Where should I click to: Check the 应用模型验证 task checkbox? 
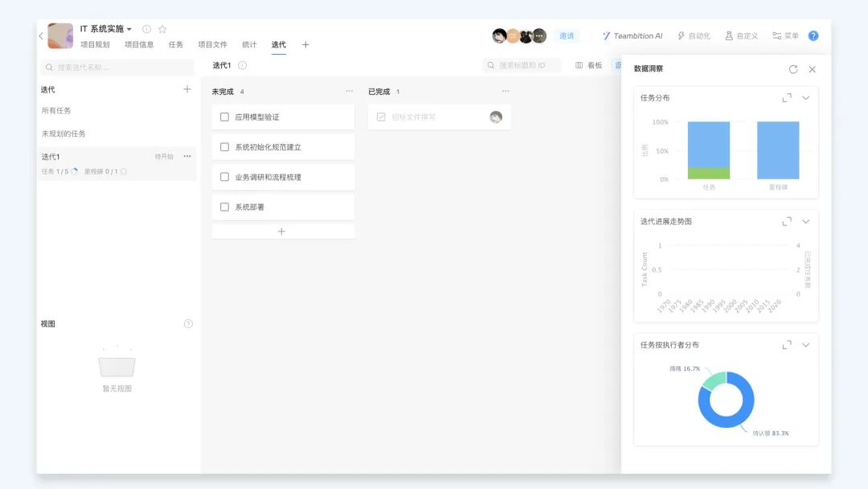point(225,117)
